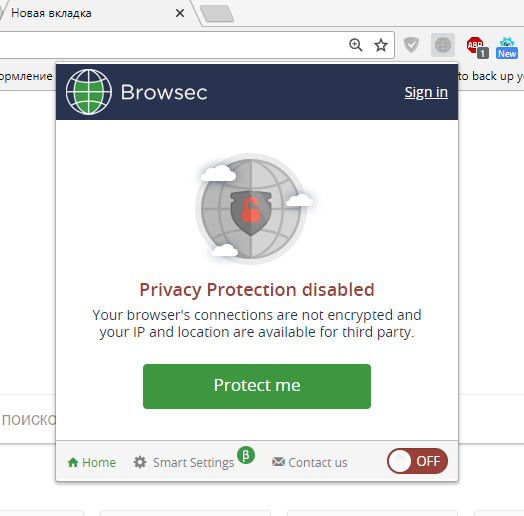Screen dimensions: 524x516
Task: Open the Browsec extension toolbar icon
Action: [443, 45]
